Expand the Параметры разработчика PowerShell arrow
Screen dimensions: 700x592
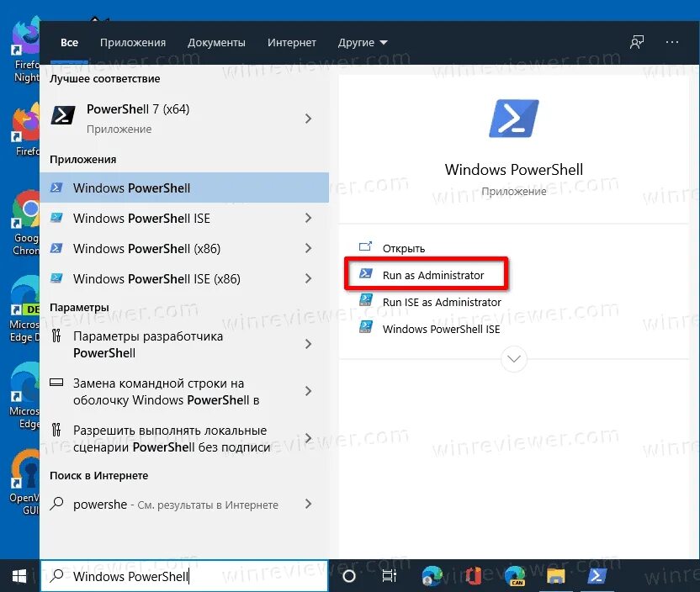tap(308, 345)
